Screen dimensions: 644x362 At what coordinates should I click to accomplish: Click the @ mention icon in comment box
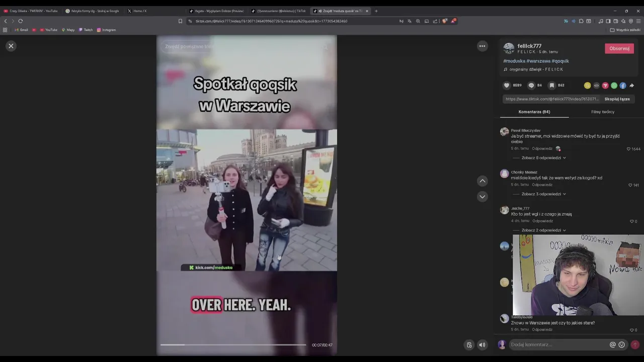coord(612,344)
